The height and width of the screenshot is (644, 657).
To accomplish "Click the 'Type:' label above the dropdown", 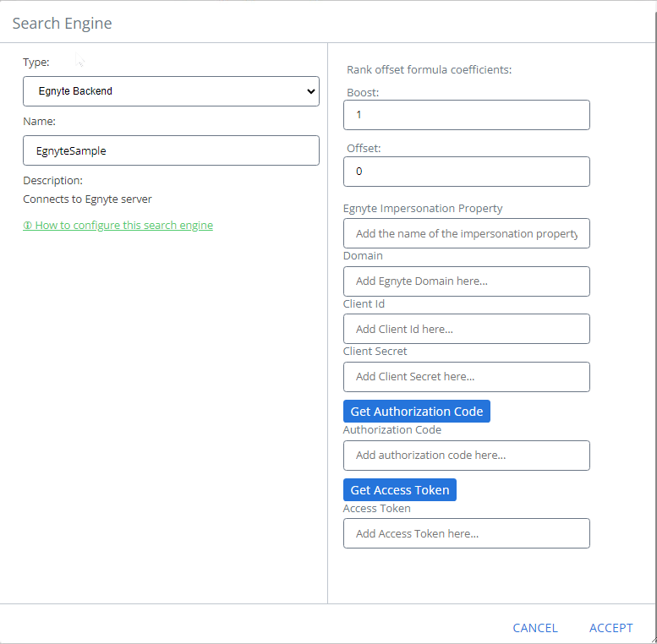I will pos(36,63).
